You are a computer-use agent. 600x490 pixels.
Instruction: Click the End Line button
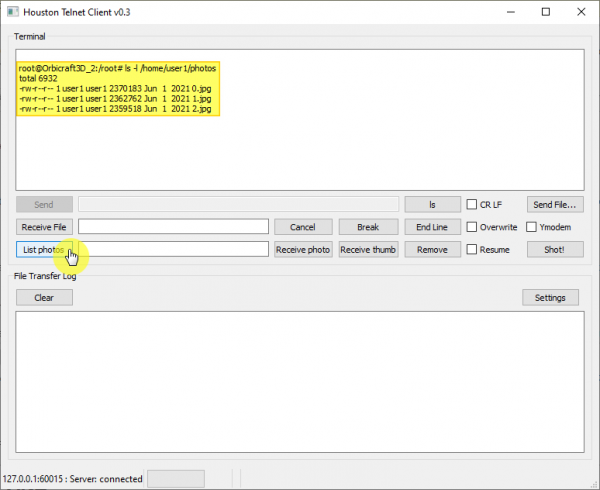(x=431, y=227)
